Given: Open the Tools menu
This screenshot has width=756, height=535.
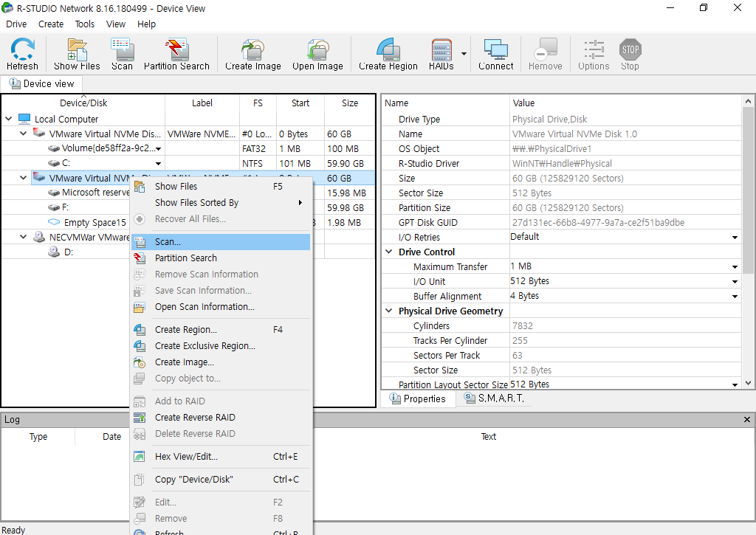Looking at the screenshot, I should tap(85, 24).
